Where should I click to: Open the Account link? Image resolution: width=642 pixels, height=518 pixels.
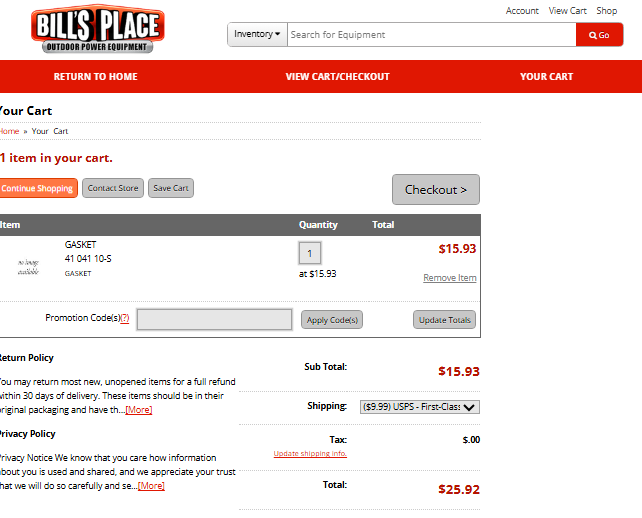[x=522, y=11]
